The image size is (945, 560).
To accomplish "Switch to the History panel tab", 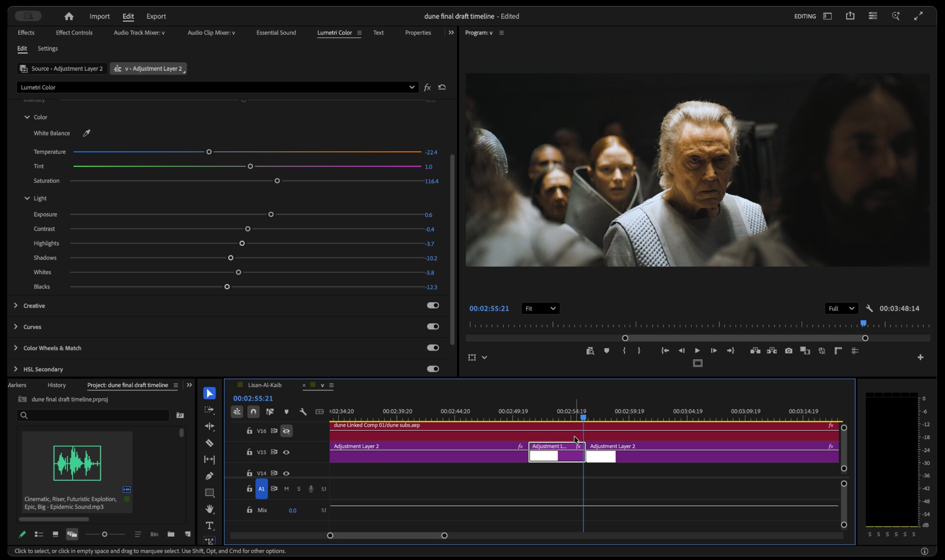I will point(57,385).
